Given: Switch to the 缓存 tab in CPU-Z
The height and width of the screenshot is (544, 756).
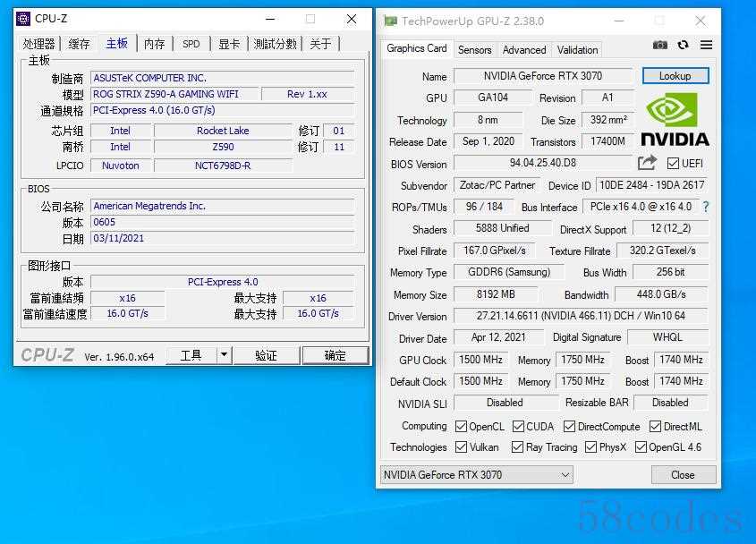Looking at the screenshot, I should click(79, 44).
